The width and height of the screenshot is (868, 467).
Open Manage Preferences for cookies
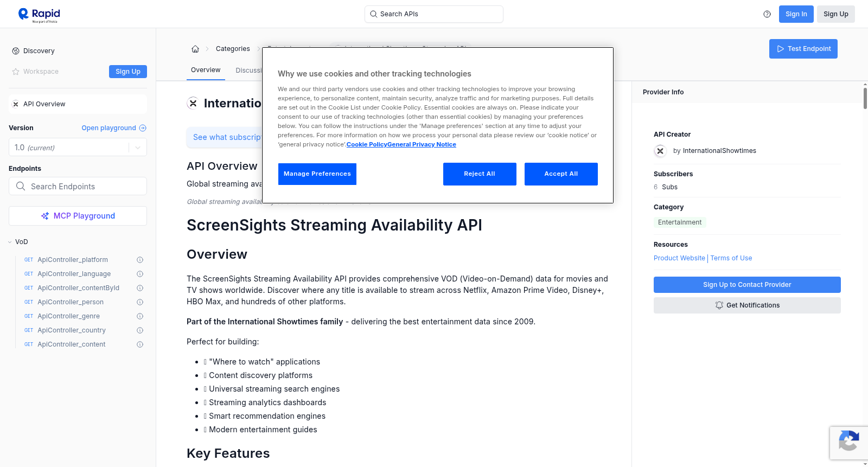coord(317,174)
